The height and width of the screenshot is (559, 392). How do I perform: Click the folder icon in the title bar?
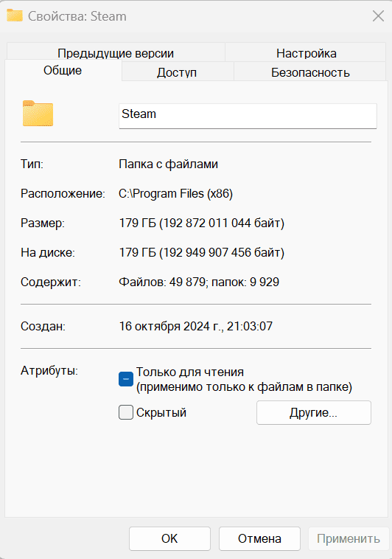15,15
